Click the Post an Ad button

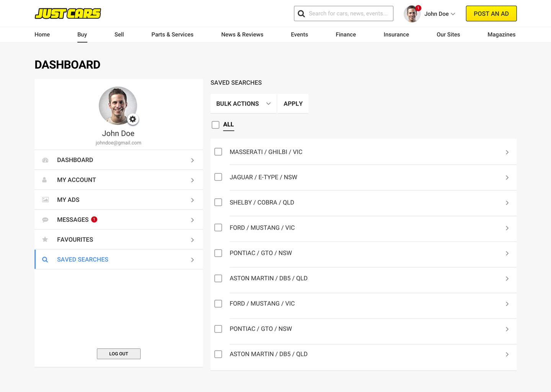tap(491, 14)
